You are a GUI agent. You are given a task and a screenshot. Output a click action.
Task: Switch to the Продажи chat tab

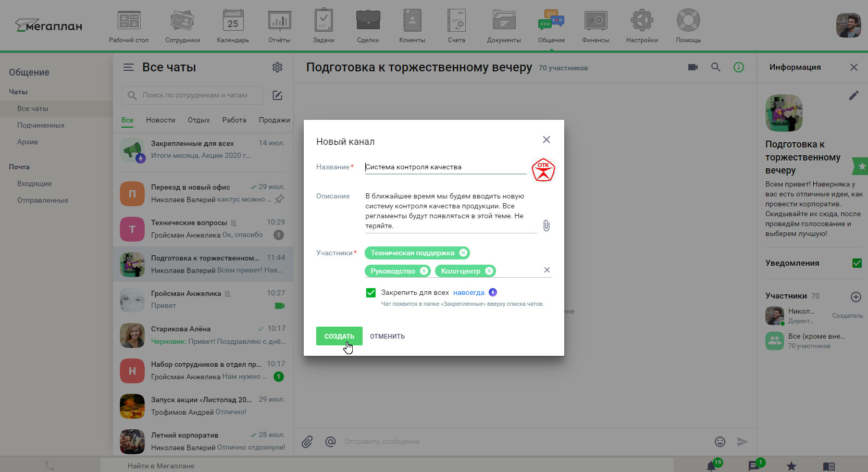click(275, 120)
